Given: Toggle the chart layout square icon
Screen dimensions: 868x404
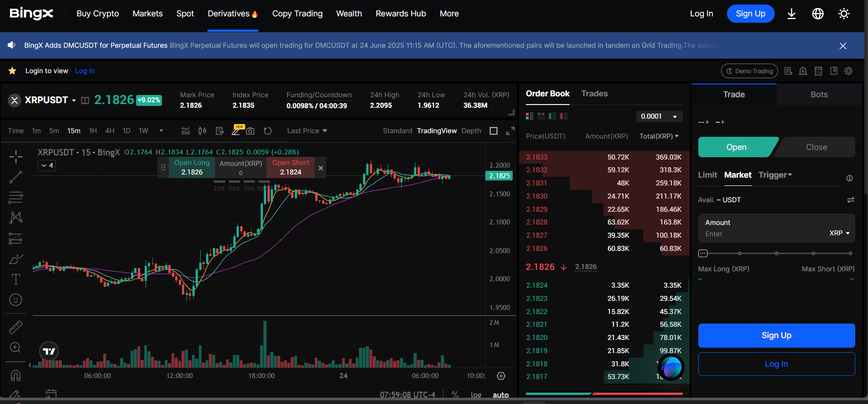Looking at the screenshot, I should click(x=494, y=131).
